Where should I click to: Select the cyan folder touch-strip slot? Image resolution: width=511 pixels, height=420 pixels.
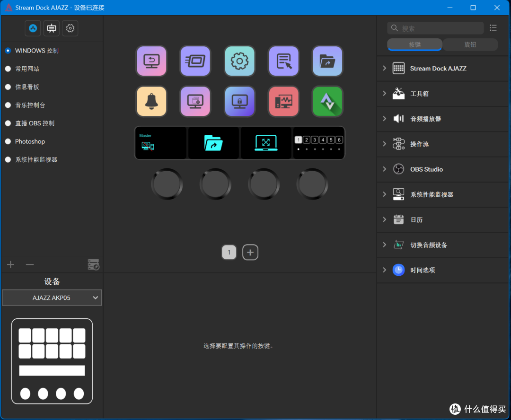click(213, 143)
